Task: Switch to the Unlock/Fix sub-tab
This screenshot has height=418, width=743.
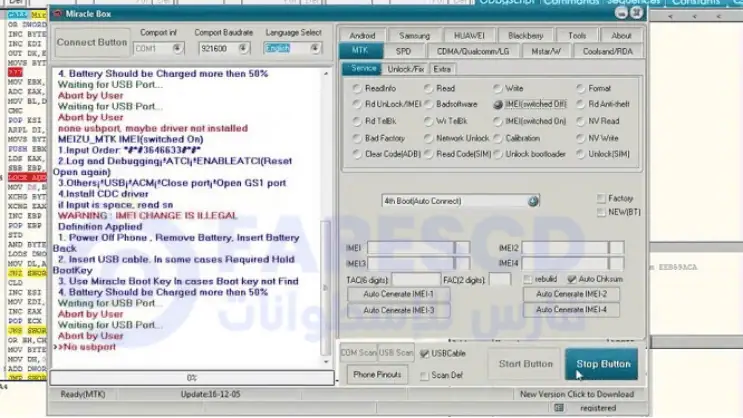Action: coord(405,69)
